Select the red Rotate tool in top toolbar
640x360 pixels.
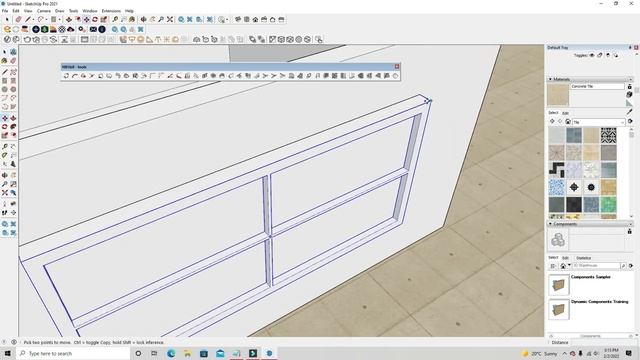[x=95, y=19]
